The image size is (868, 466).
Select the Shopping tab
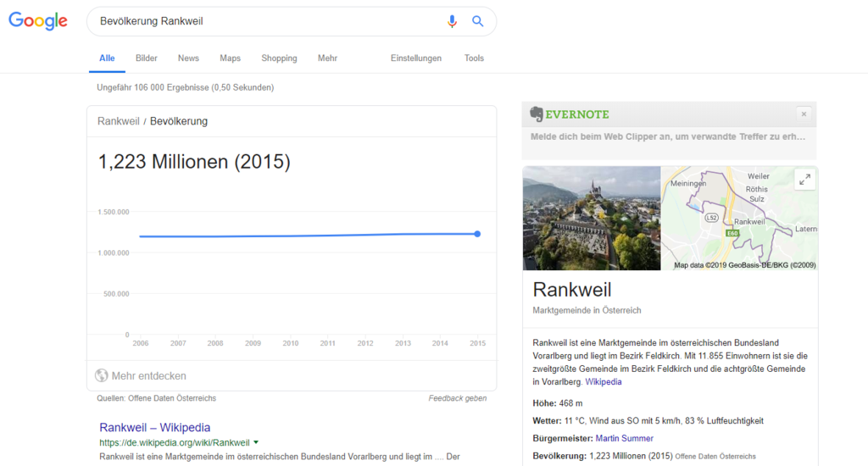(x=279, y=58)
